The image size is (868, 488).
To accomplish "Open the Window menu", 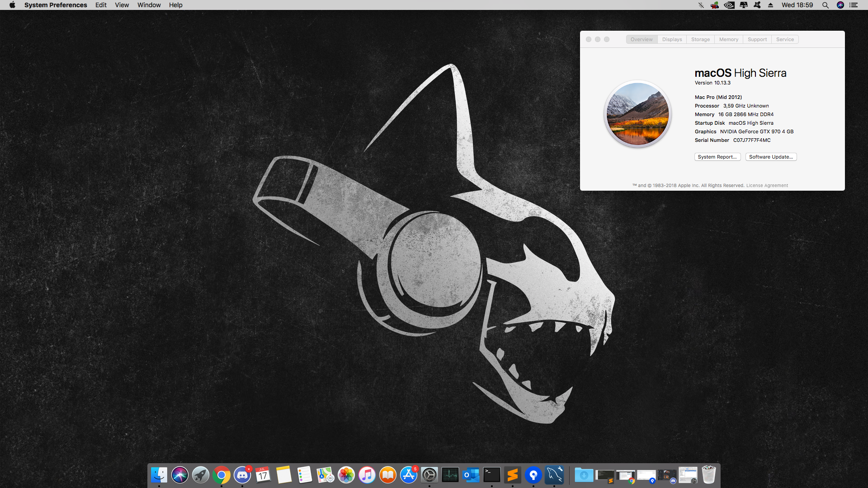I will (149, 5).
